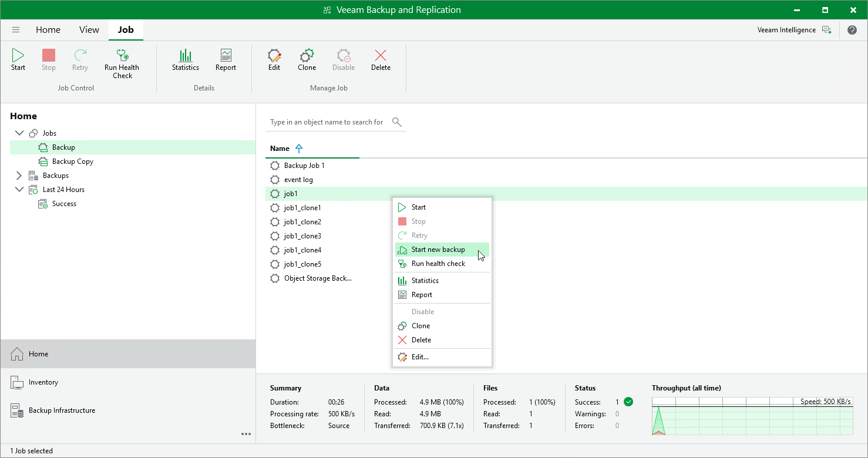Run Health Check from the ribbon

122,63
